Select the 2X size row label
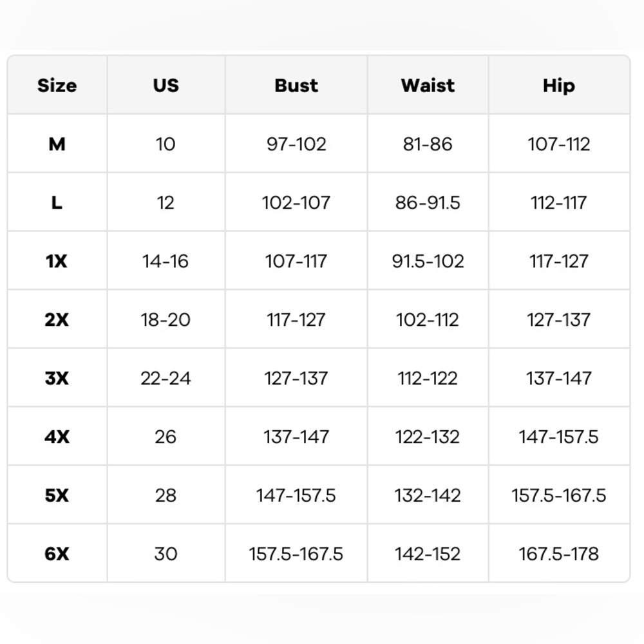Screen dimensions: 644x644 coord(57,319)
